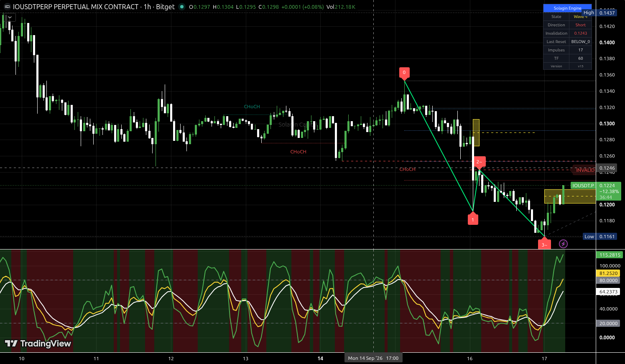625x364 pixels.
Task: Click the white 64.2373 oscillator label
Action: click(x=609, y=292)
